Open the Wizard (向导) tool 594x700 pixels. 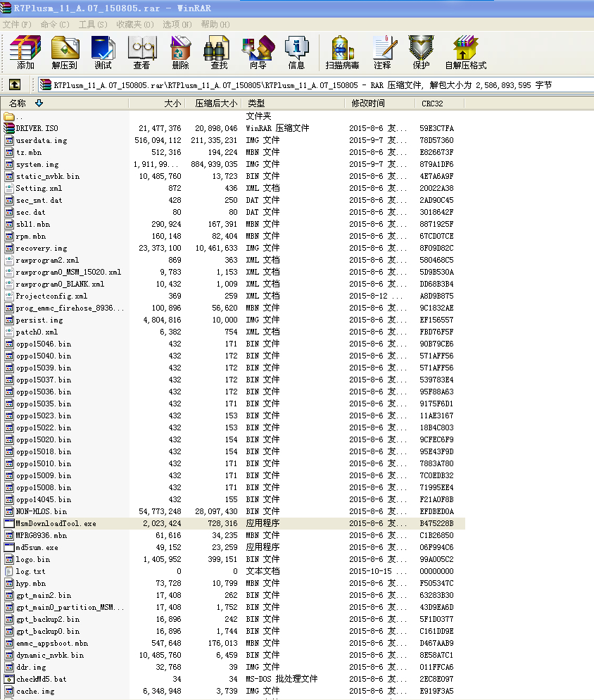(x=258, y=52)
